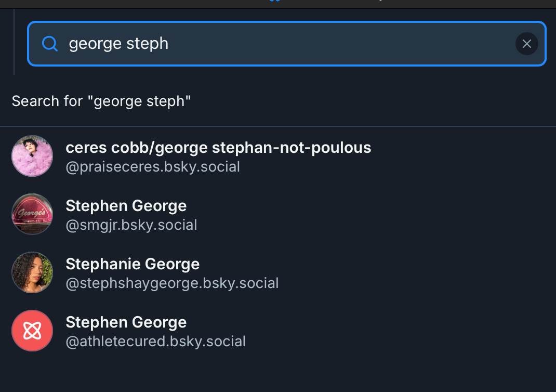Click the @athletecured.bsky.social handle

click(x=156, y=341)
